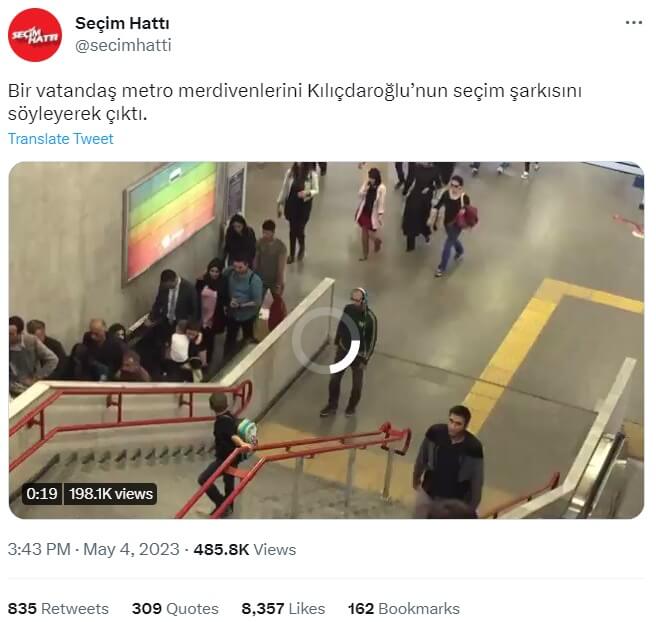The image size is (656, 622).
Task: Open the Seçim Hattı profile avatar
Action: 35,35
